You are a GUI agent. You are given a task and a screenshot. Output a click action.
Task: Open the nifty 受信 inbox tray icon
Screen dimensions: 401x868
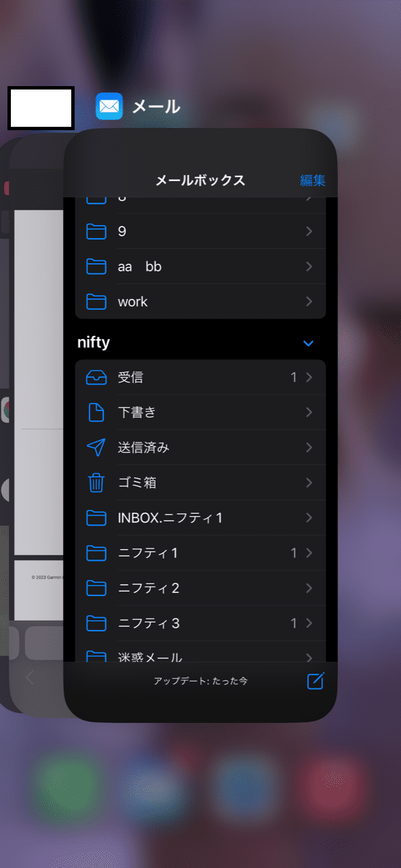click(96, 378)
